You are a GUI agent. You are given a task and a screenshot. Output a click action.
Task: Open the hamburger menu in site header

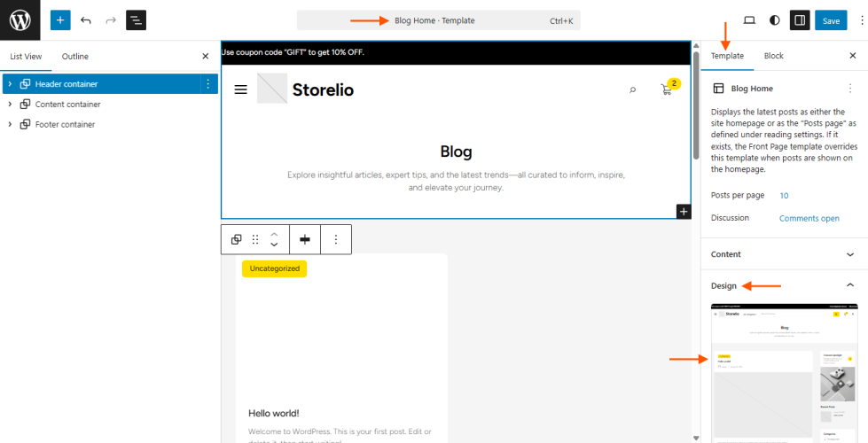(x=240, y=89)
